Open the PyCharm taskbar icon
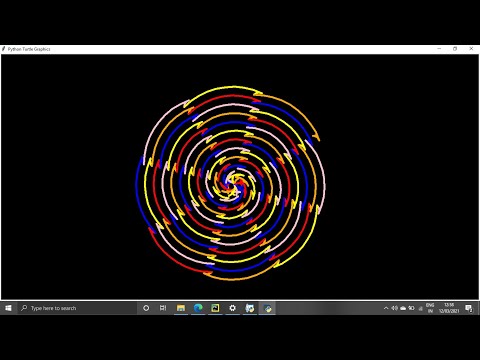This screenshot has height=360, width=480. (x=215, y=308)
